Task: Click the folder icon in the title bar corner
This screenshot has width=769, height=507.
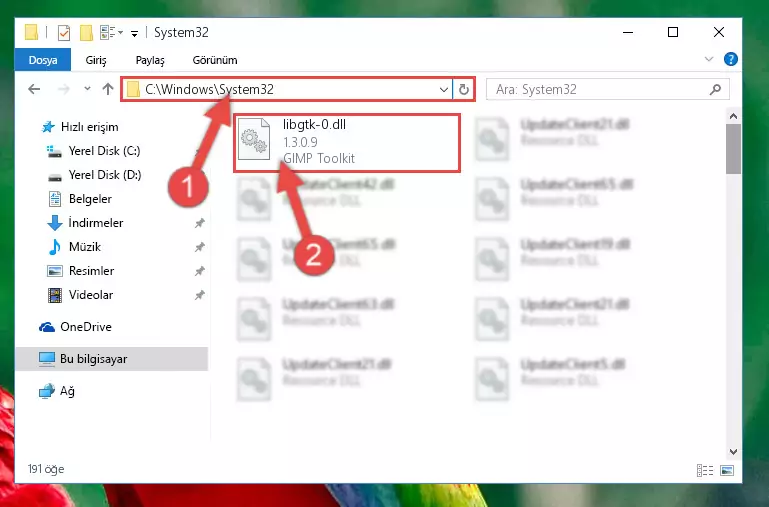Action: (x=31, y=32)
